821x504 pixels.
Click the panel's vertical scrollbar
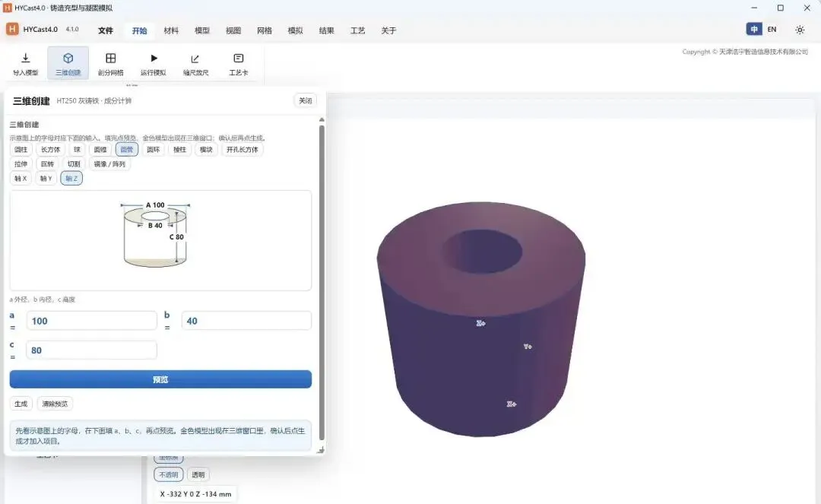pos(322,283)
